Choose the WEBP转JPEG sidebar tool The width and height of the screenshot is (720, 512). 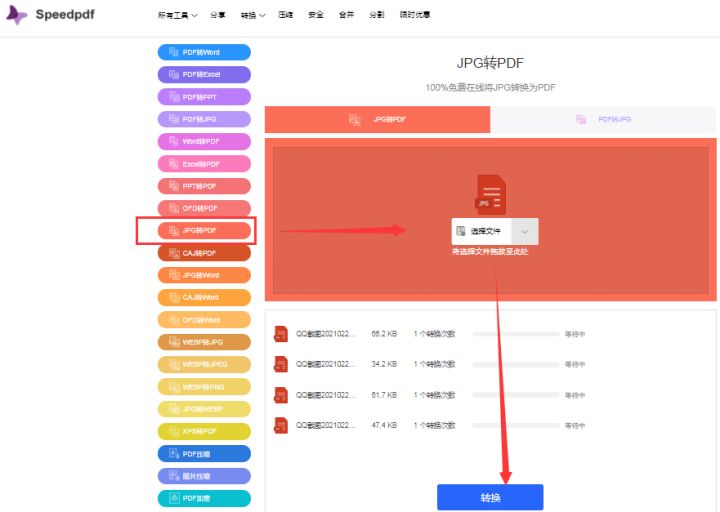tap(204, 365)
